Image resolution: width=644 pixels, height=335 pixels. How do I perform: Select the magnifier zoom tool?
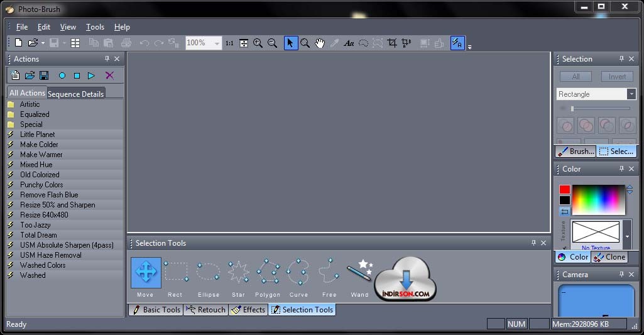point(305,43)
